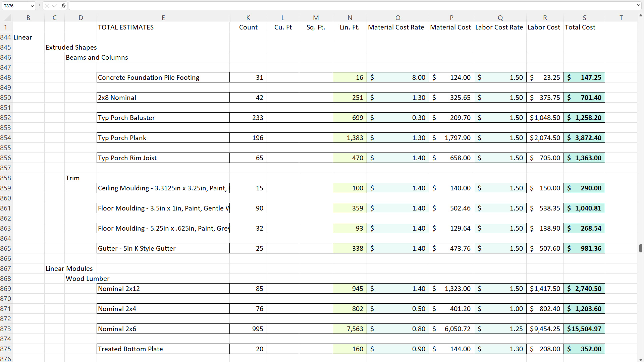Screen dimensions: 644x362
Task: Select the Typ Porch Baluster cell
Action: [x=163, y=118]
